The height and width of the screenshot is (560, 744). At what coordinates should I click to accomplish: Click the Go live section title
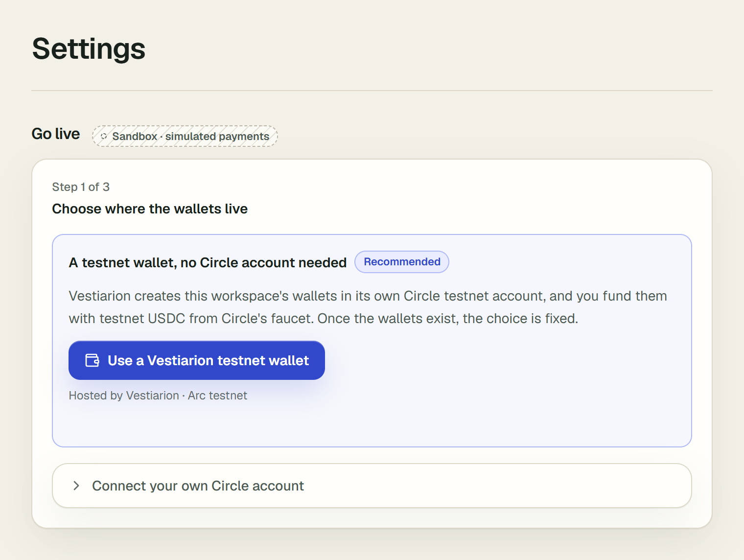point(56,134)
